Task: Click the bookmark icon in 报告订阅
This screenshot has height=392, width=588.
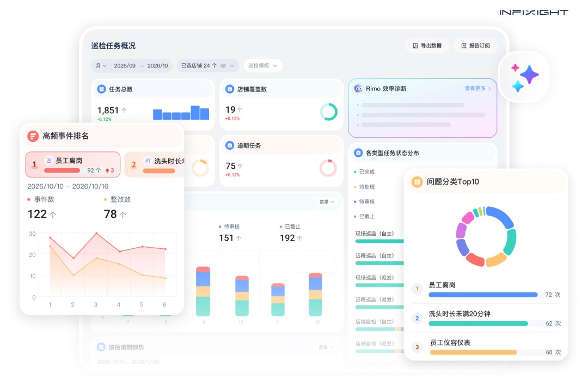Action: click(463, 45)
